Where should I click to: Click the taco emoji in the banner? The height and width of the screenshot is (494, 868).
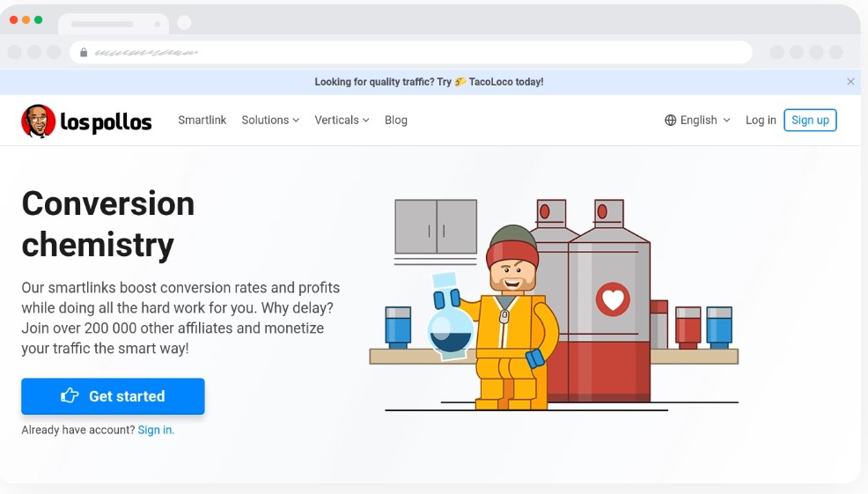click(460, 82)
